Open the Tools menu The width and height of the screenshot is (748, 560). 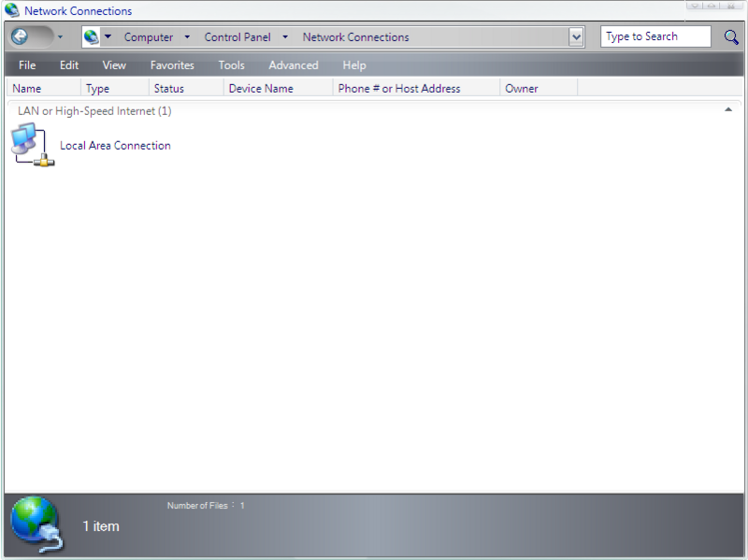click(231, 65)
